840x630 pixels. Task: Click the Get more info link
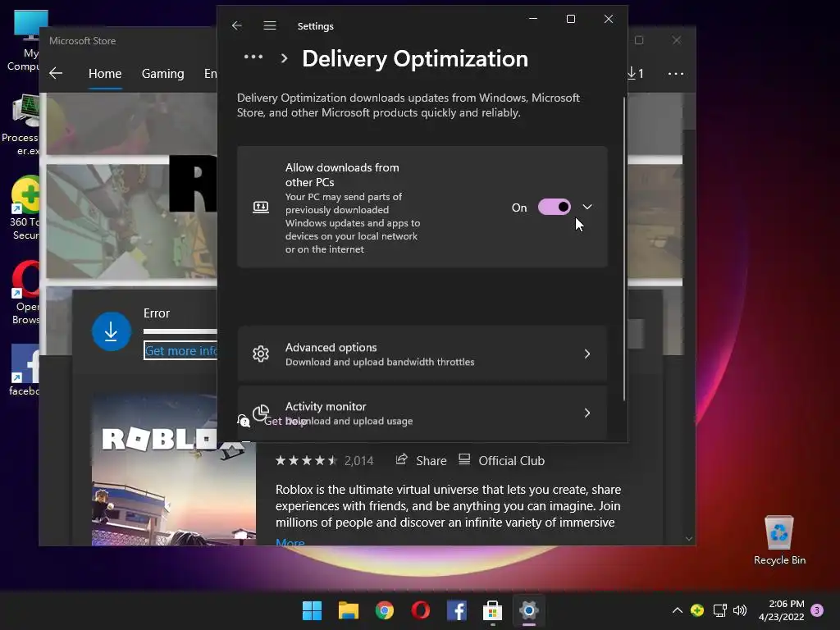click(181, 351)
